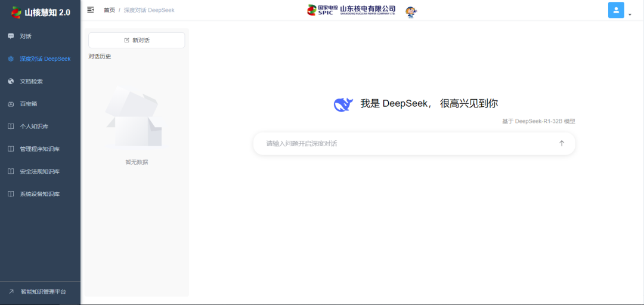This screenshot has width=644, height=305.
Task: Click the globe icon beside 文档检索
Action: (11, 81)
